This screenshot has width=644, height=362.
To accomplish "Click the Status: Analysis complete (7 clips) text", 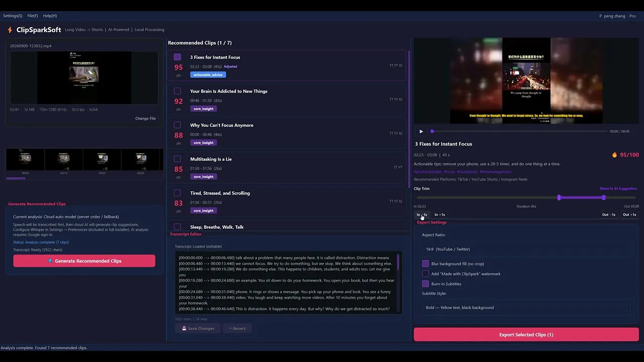I will pyautogui.click(x=41, y=242).
